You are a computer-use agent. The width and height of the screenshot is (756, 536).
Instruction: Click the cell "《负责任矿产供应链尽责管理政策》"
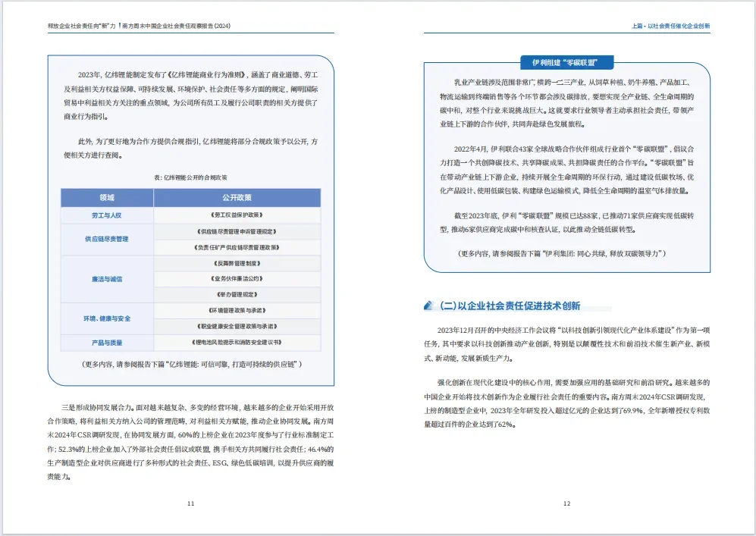(237, 247)
